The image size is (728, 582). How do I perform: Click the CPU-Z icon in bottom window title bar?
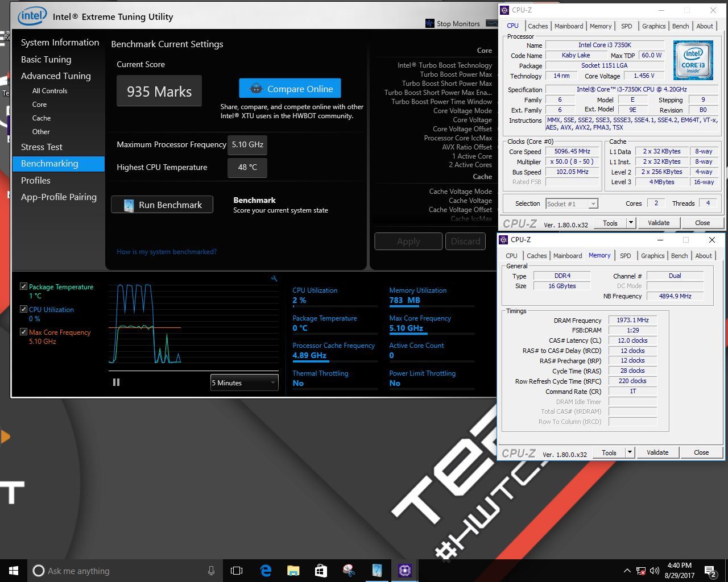coord(503,240)
